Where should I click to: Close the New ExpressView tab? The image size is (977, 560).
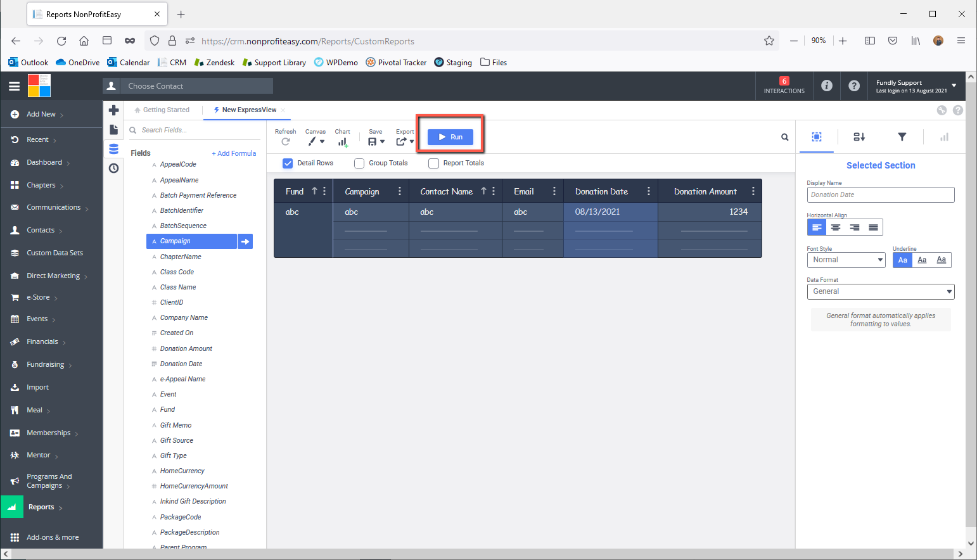[283, 110]
